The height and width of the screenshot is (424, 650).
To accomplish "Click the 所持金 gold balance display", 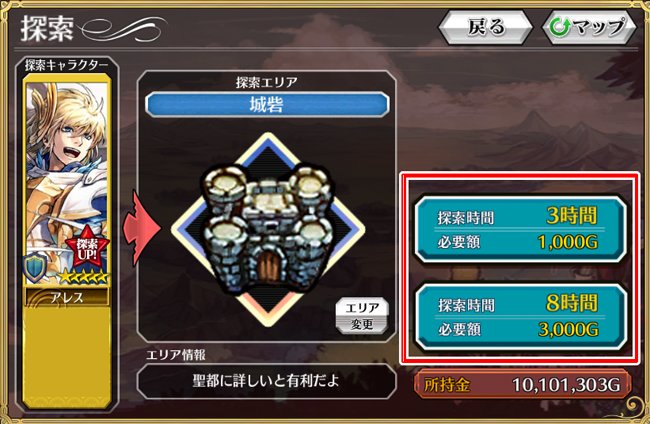I will coord(522,384).
